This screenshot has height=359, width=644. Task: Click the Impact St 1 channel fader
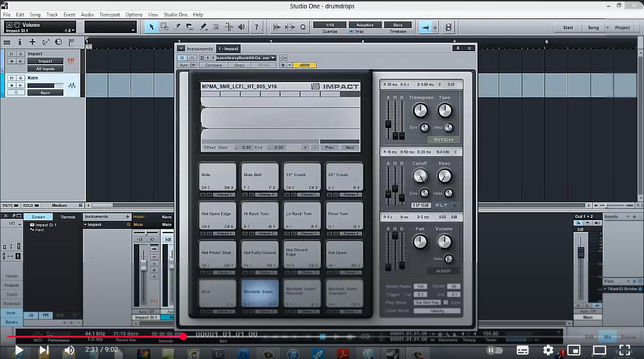pos(144,265)
